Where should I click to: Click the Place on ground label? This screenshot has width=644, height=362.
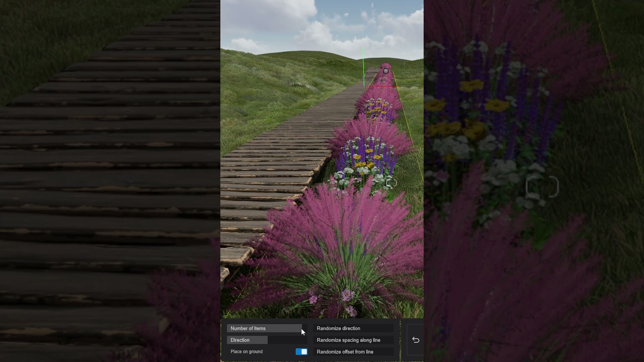click(247, 351)
